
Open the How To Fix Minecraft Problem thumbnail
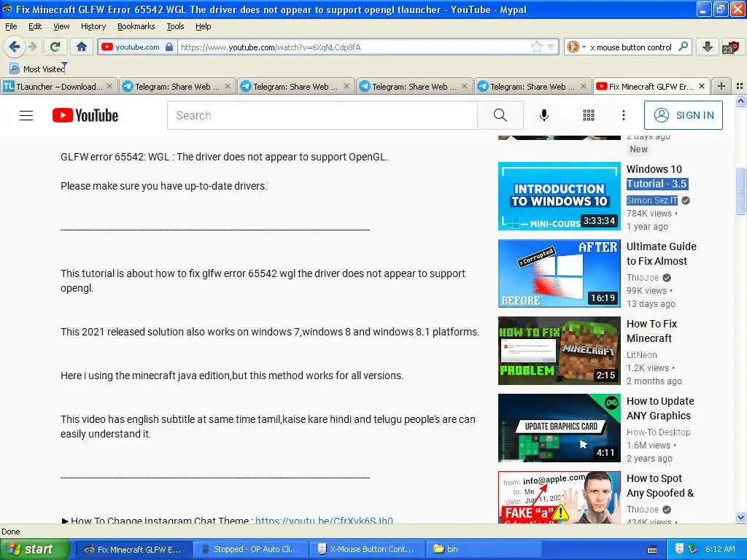click(x=560, y=351)
